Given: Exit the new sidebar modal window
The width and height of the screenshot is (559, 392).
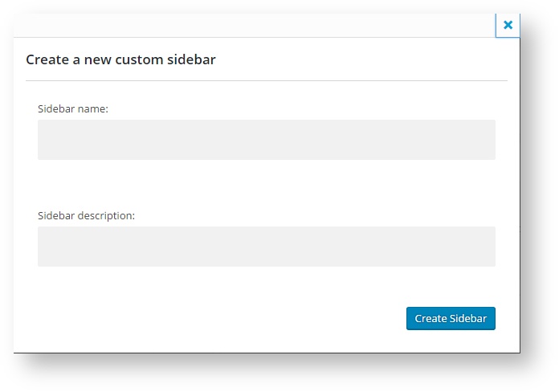Looking at the screenshot, I should [508, 25].
